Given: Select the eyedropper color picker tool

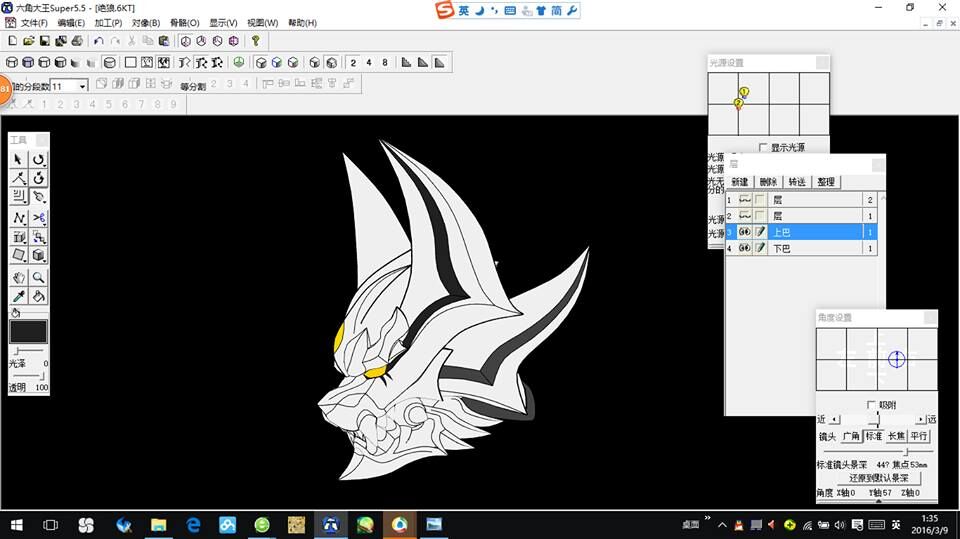Looking at the screenshot, I should [18, 296].
